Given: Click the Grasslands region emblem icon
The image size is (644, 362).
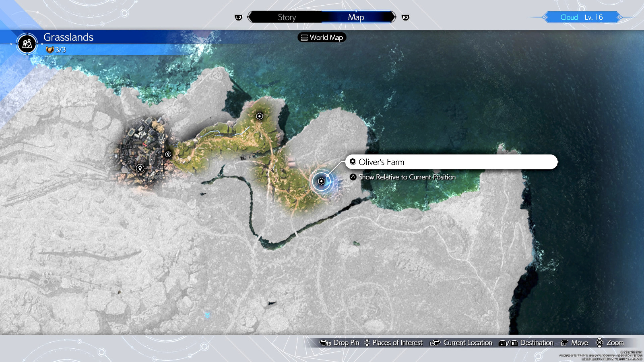Looking at the screenshot, I should (x=27, y=44).
